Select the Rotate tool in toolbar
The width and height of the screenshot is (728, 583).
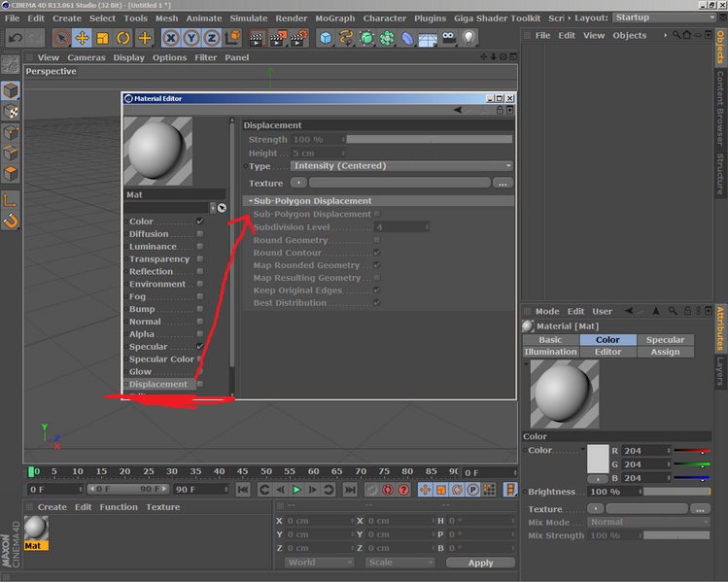coord(122,38)
